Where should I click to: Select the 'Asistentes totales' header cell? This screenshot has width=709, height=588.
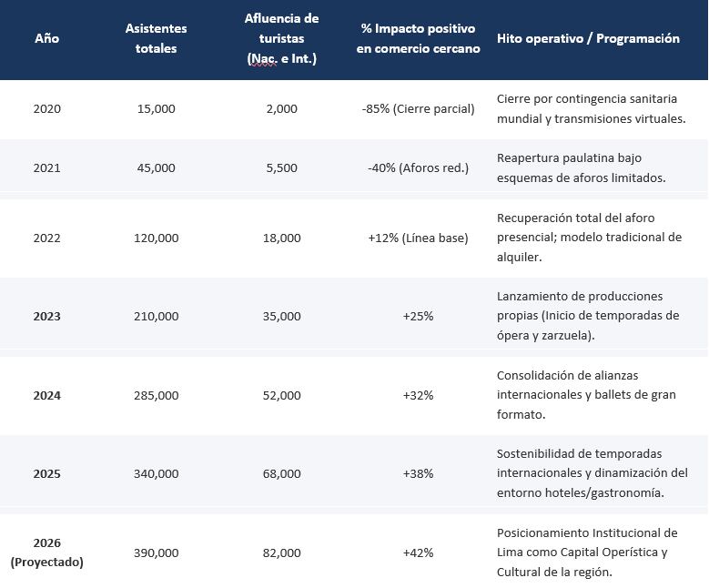coord(156,38)
